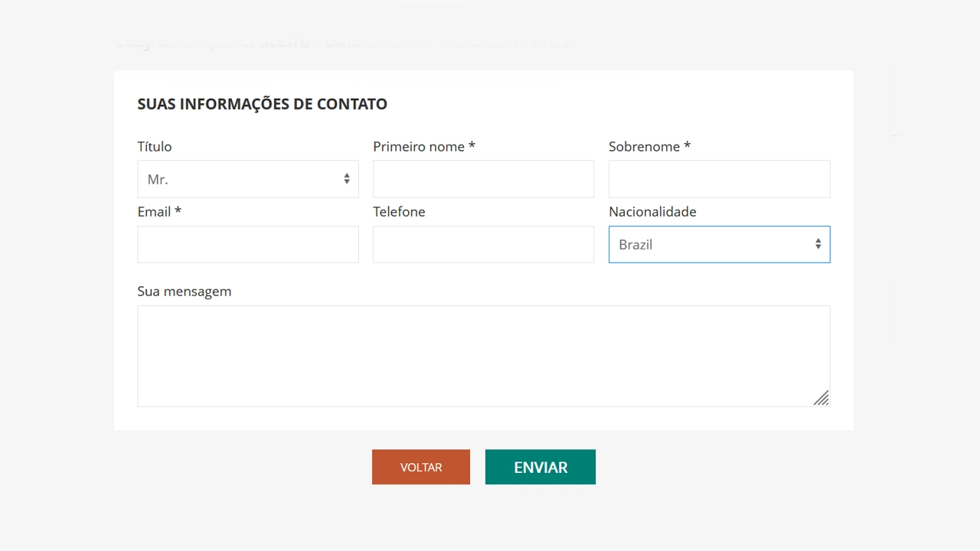Click inside the Email field
980x551 pixels.
click(x=248, y=244)
